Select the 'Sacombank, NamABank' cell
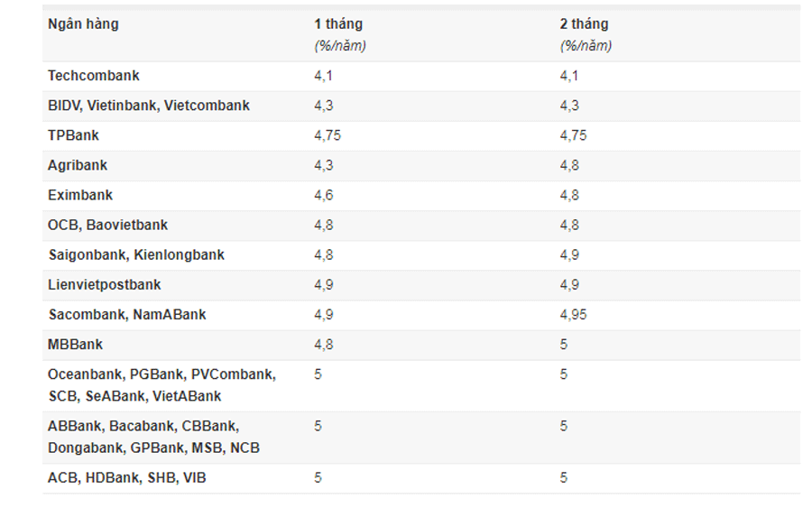 pyautogui.click(x=127, y=314)
